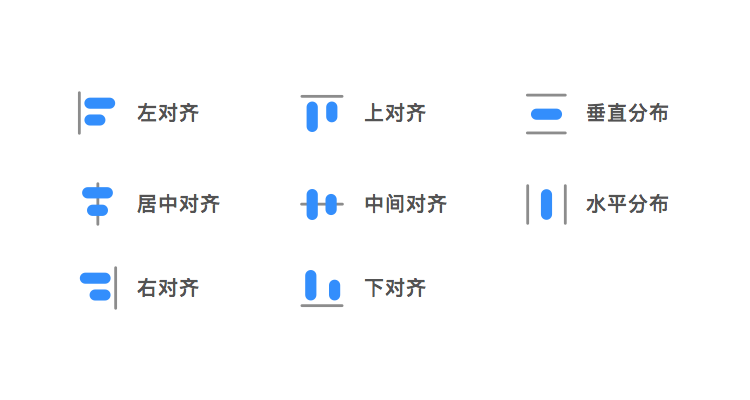Select the 中间对齐 text label
Viewport: 750px width, 400px height.
click(x=406, y=204)
